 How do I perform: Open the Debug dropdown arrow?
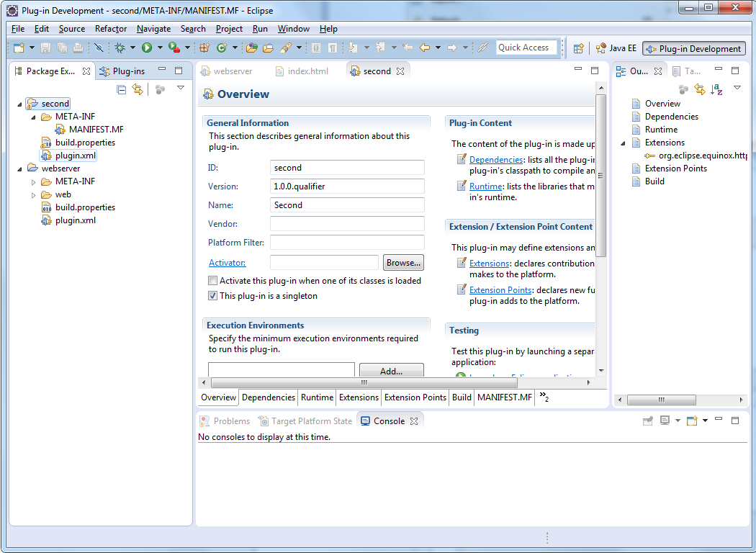tap(132, 48)
